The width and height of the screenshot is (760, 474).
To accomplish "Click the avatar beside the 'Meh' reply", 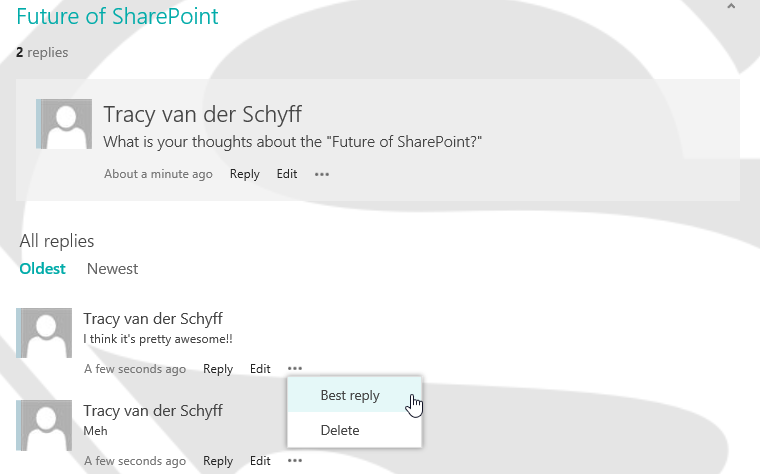I will [46, 426].
